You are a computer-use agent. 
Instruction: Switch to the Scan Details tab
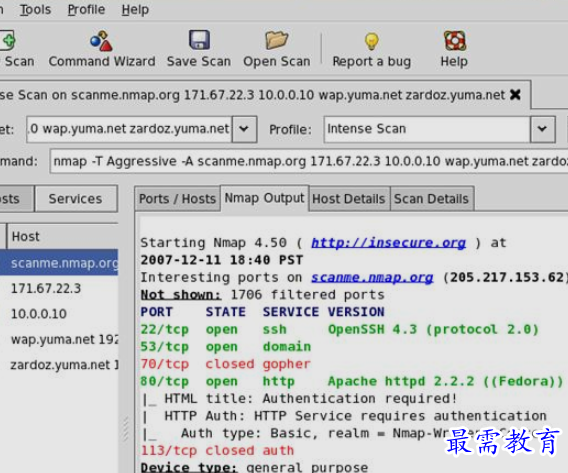431,199
